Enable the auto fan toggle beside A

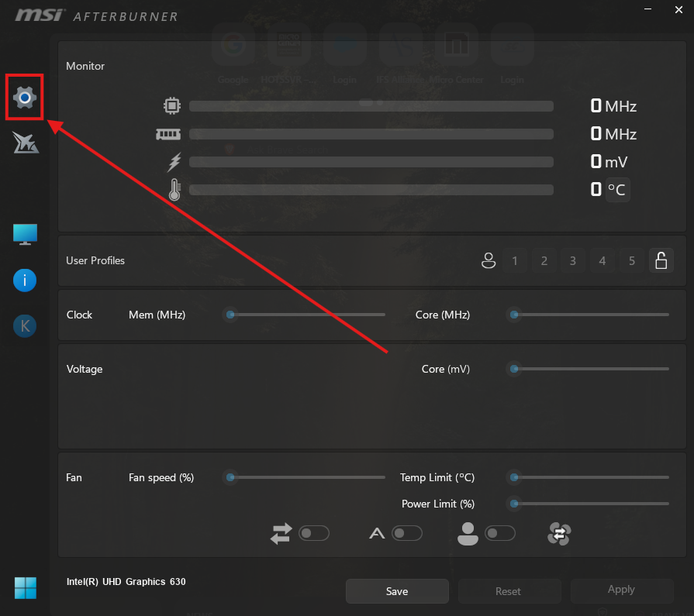pos(407,533)
